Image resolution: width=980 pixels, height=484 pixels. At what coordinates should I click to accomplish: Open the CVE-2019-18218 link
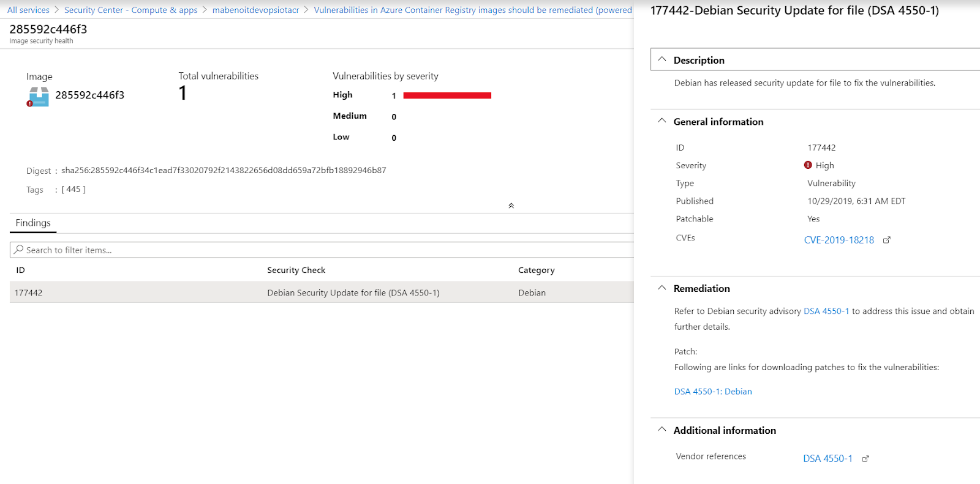(839, 240)
